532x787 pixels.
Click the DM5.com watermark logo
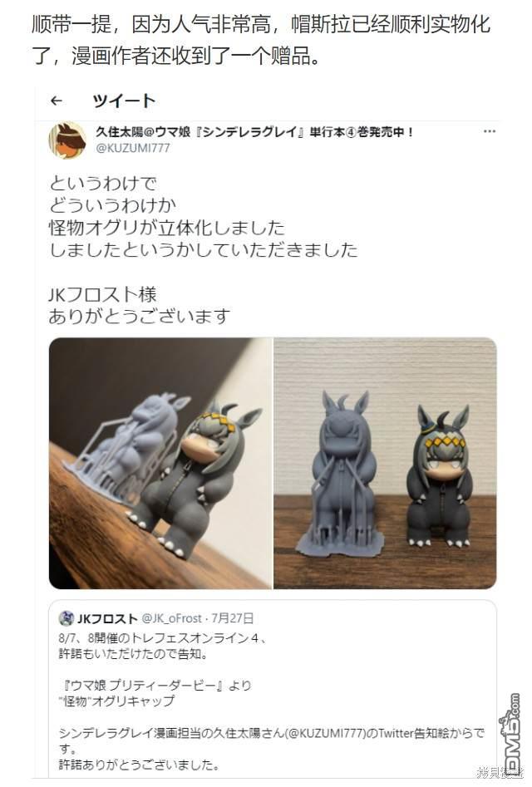tap(509, 732)
